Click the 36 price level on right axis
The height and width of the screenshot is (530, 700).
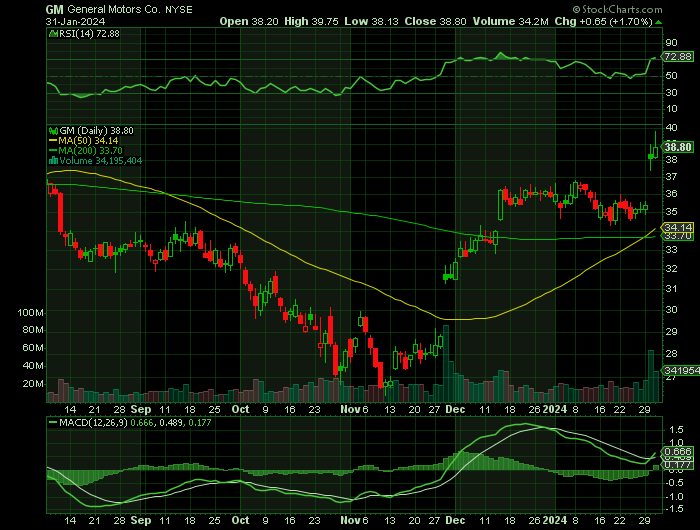click(671, 194)
